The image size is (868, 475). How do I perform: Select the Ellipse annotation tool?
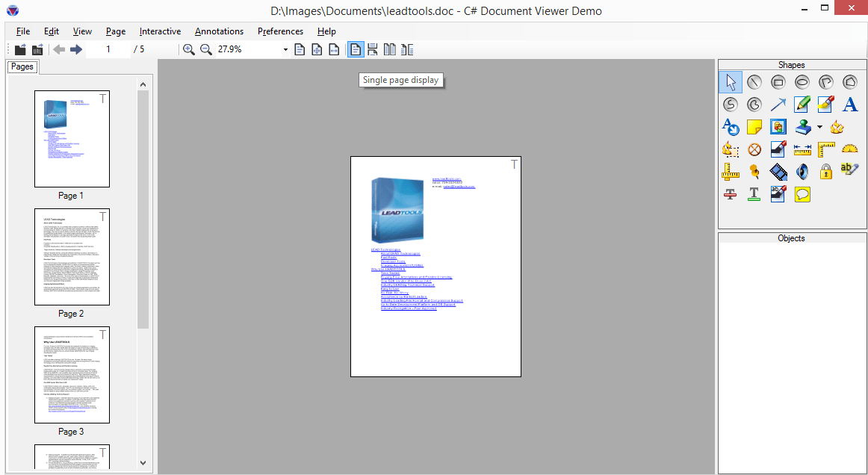click(x=802, y=82)
